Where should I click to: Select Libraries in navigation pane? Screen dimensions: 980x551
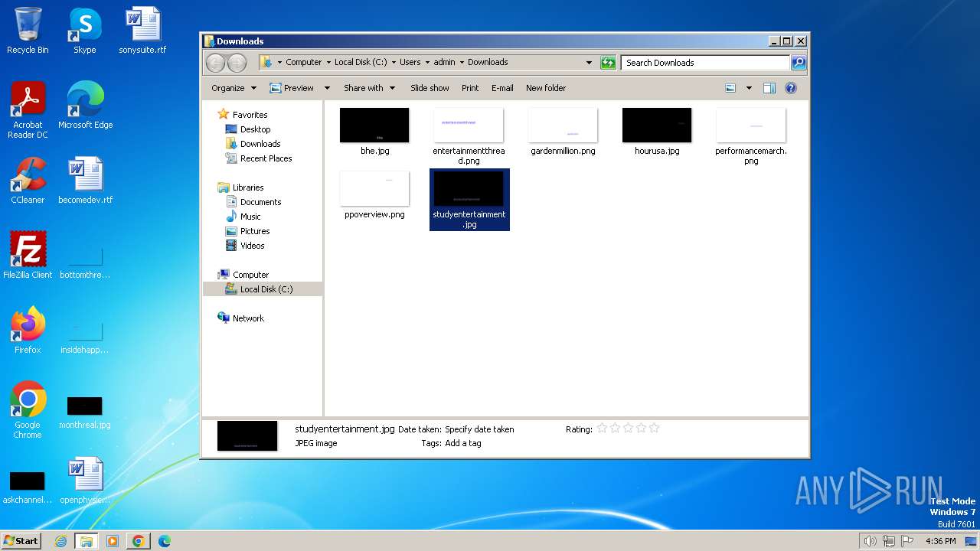[248, 187]
